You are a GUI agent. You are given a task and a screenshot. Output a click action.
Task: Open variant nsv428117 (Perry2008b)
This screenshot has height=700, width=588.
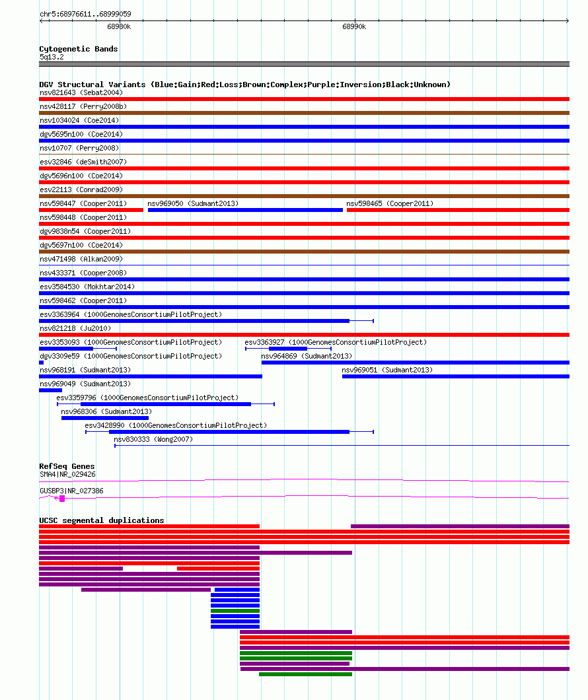pyautogui.click(x=83, y=107)
